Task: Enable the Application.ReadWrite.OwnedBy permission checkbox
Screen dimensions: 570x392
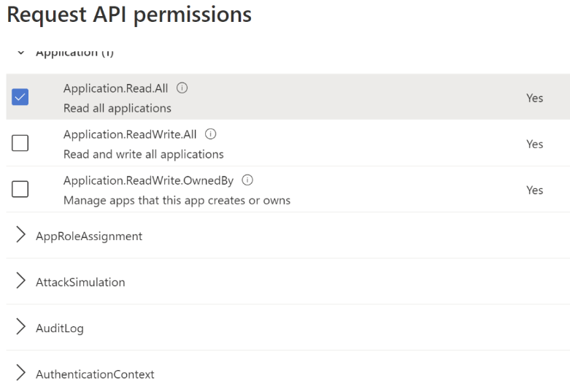Action: click(20, 189)
